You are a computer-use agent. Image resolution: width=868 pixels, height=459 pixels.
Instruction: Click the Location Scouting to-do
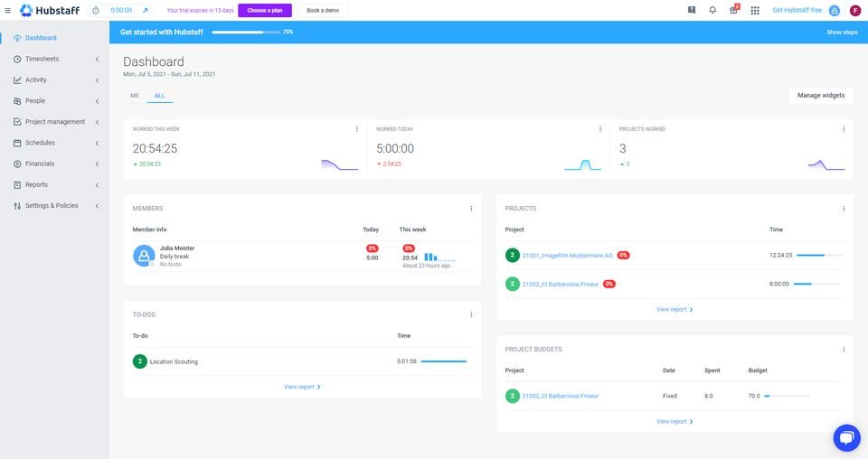tap(174, 361)
